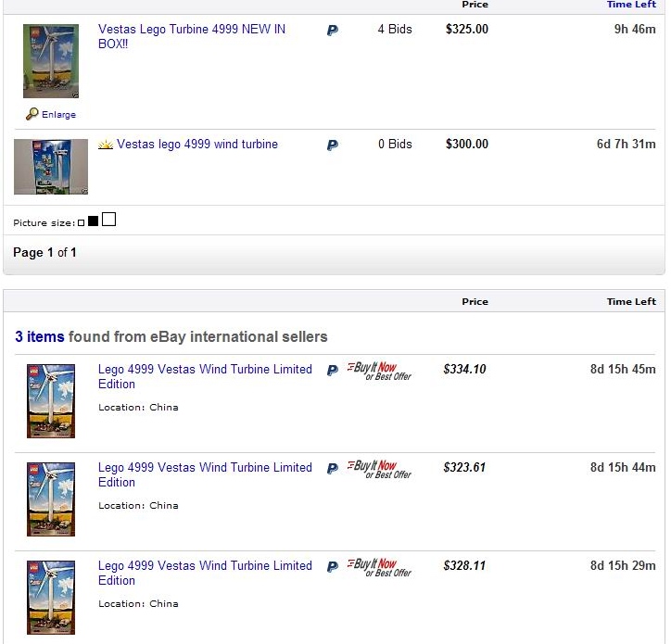Click PayPal icon on the $323.61 listing
Screen dimensions: 671x644
tap(333, 469)
